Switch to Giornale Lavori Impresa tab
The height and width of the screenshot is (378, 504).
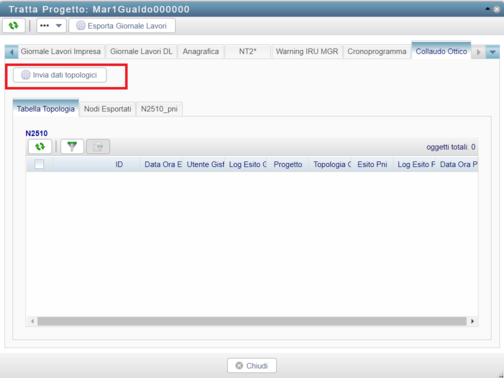(x=61, y=52)
